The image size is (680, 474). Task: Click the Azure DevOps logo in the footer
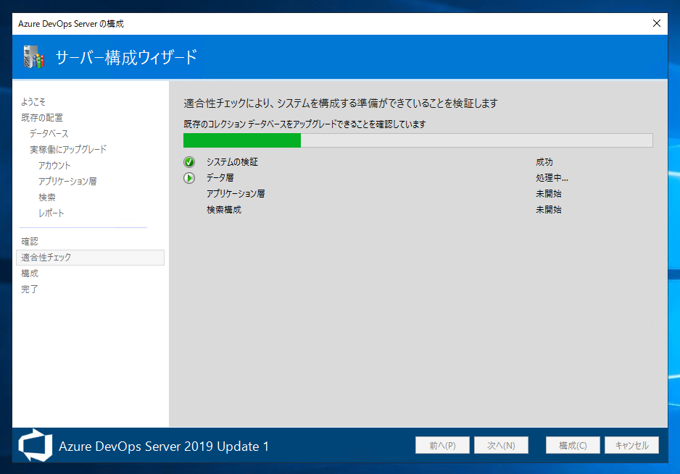point(35,445)
